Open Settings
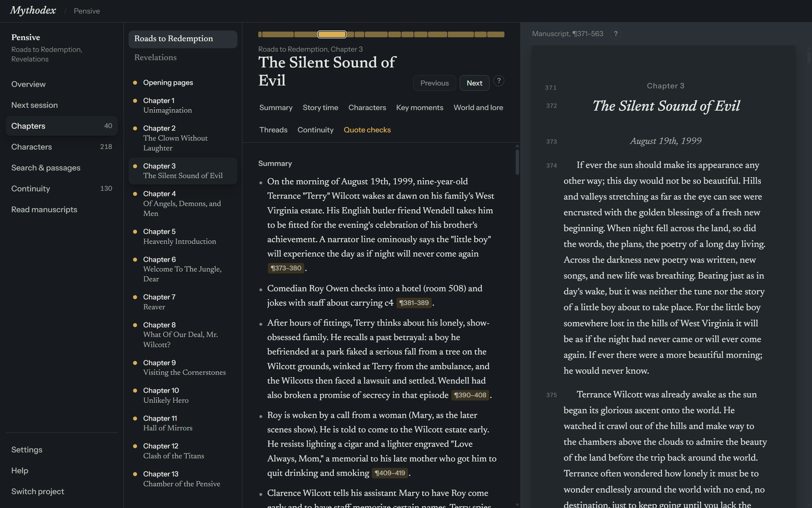 coord(61,450)
